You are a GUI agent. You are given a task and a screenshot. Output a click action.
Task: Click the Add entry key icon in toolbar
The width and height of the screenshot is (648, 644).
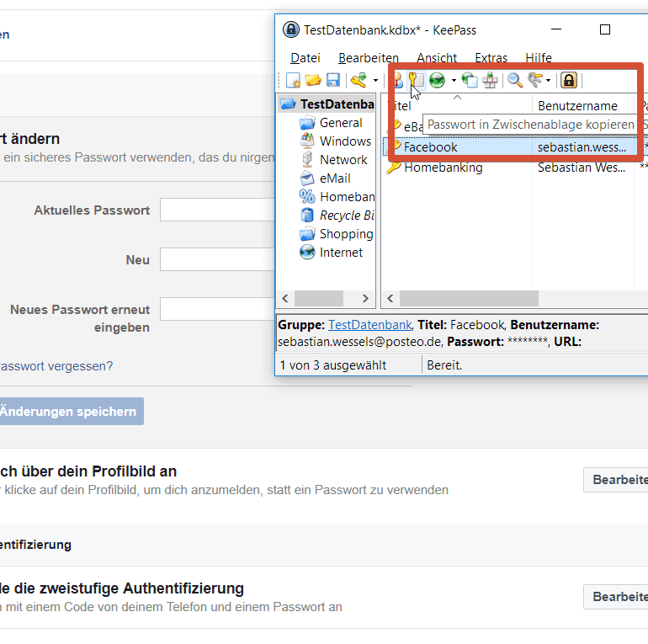pos(359,80)
